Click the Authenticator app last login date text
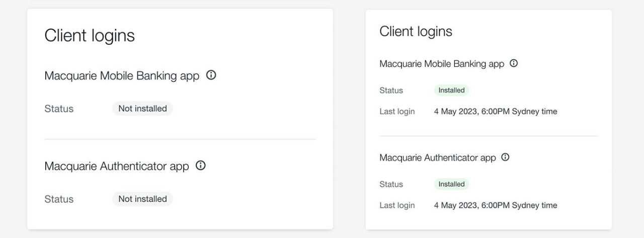Image resolution: width=644 pixels, height=238 pixels. (x=496, y=205)
